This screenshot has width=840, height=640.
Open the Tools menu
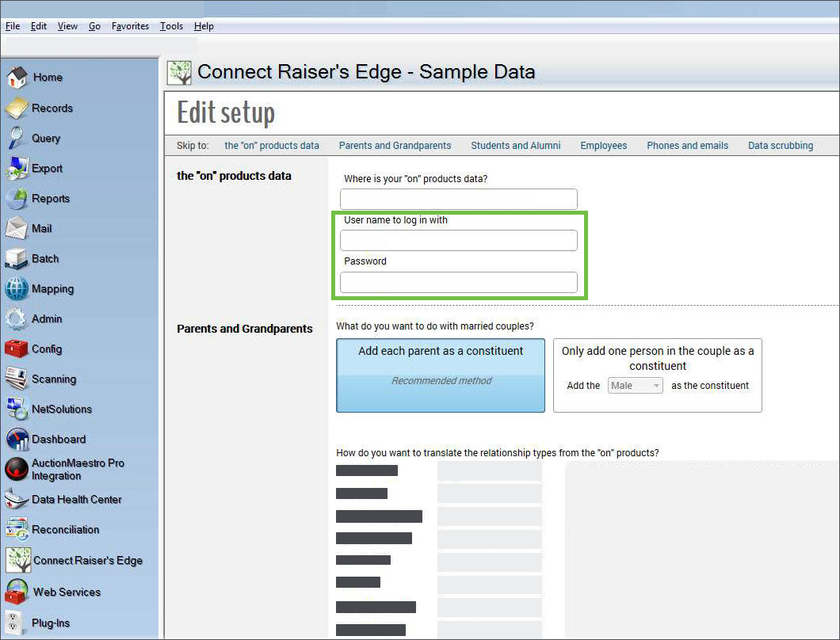tap(171, 25)
